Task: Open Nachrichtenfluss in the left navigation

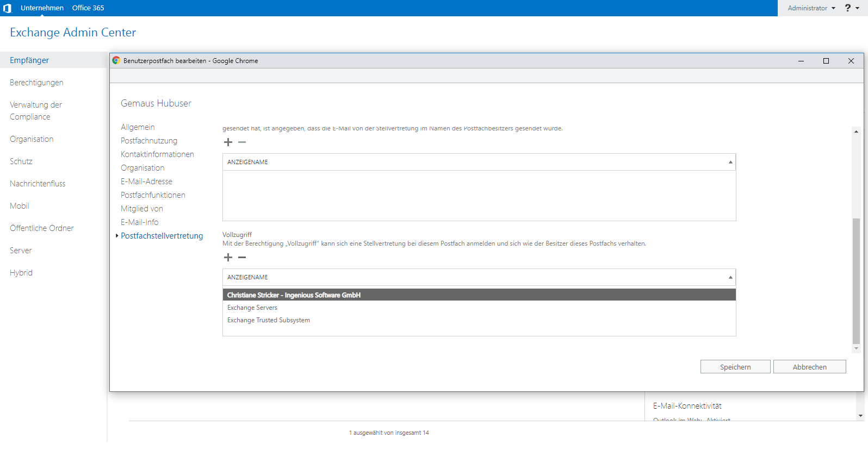Action: point(38,184)
